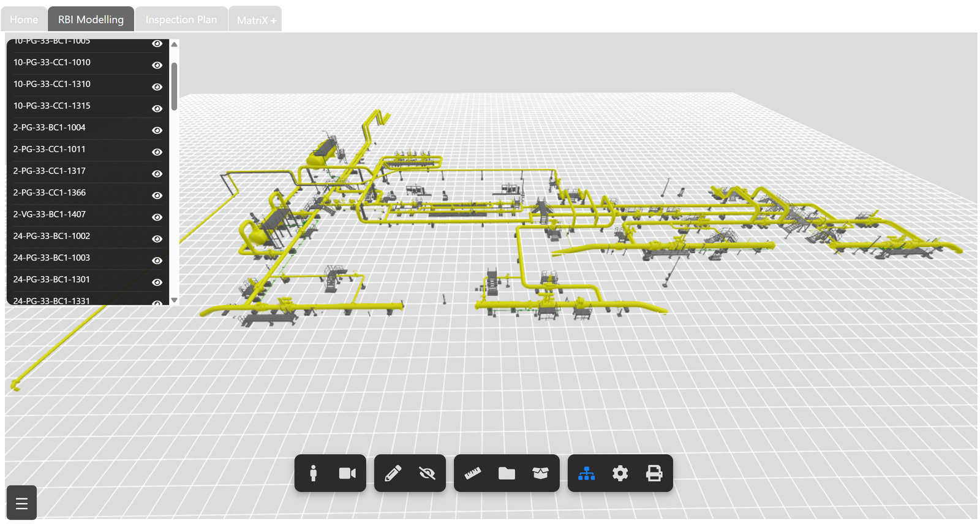980x524 pixels.
Task: Click the list scroll down arrow
Action: pos(175,300)
